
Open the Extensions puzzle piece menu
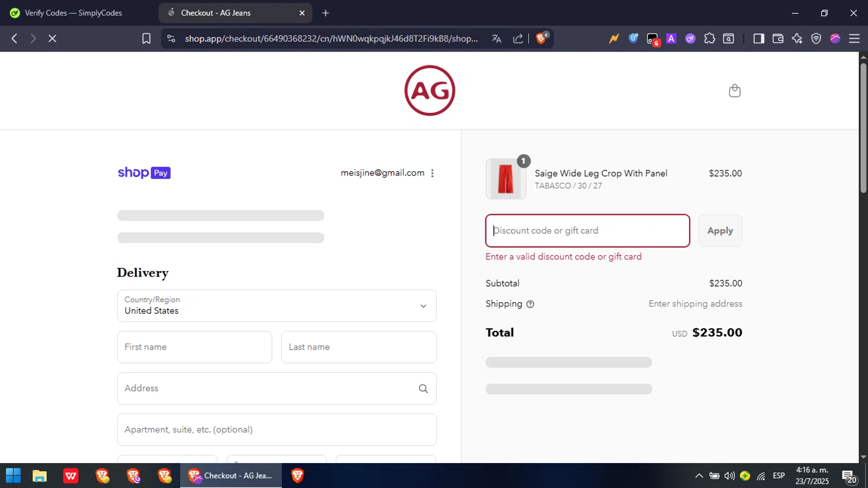709,38
